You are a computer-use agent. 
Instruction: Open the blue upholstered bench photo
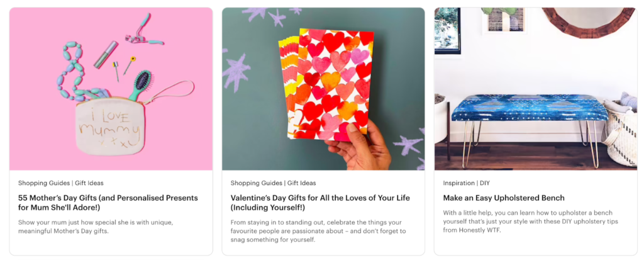(535, 89)
